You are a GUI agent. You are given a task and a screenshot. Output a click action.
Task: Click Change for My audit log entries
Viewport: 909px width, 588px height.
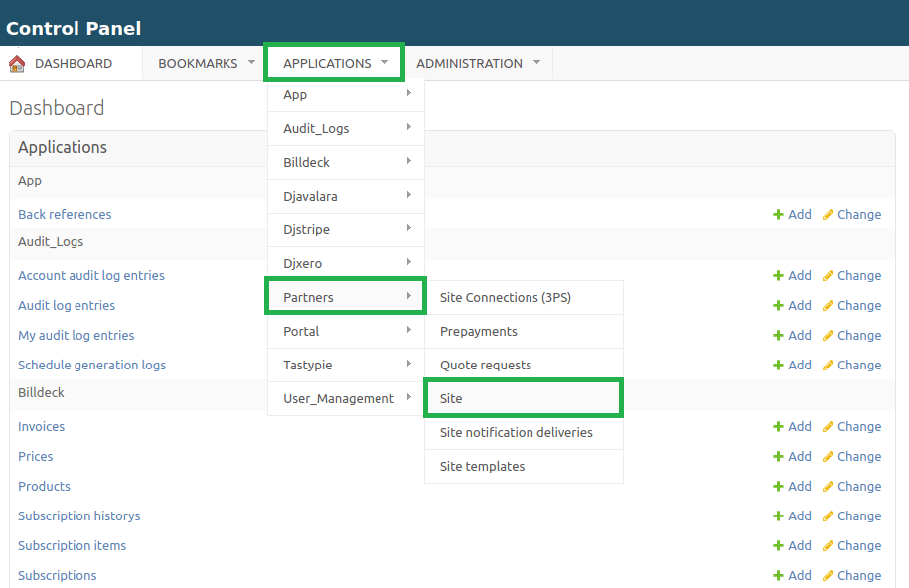click(858, 336)
